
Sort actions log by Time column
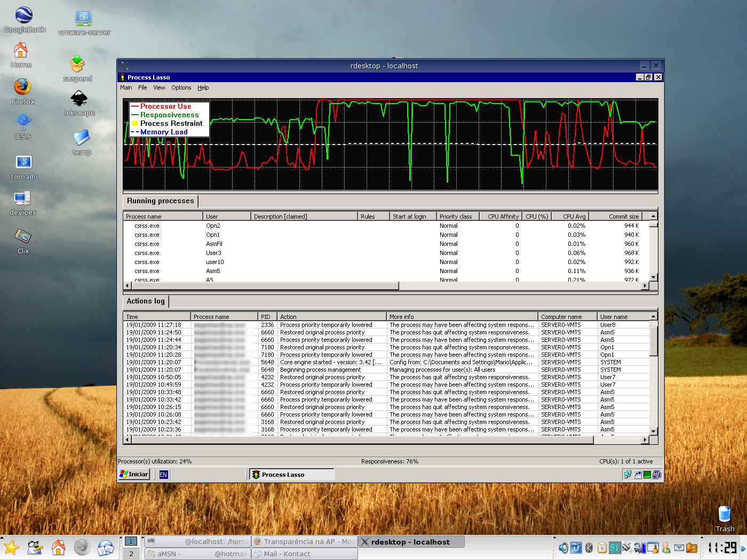pos(157,317)
